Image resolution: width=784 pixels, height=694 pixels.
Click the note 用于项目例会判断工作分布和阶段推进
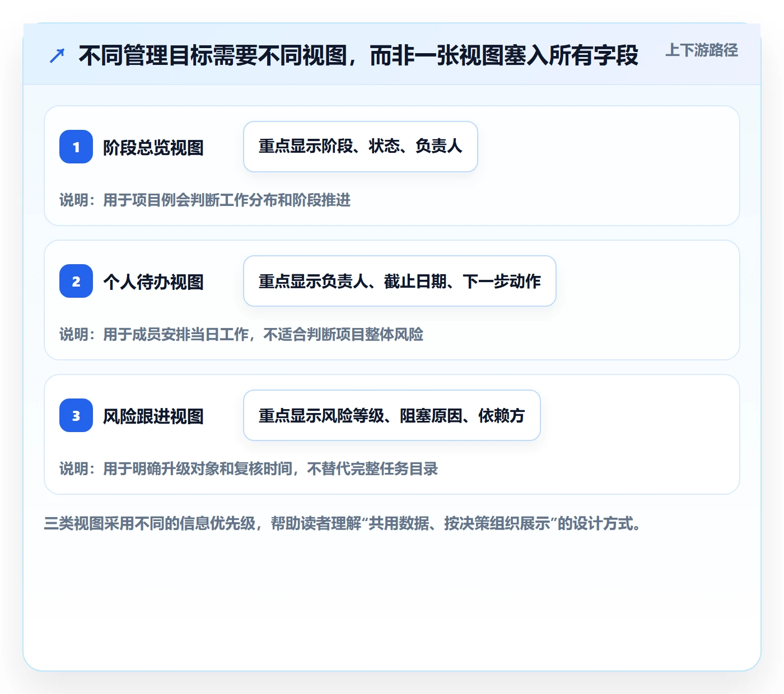coord(205,200)
